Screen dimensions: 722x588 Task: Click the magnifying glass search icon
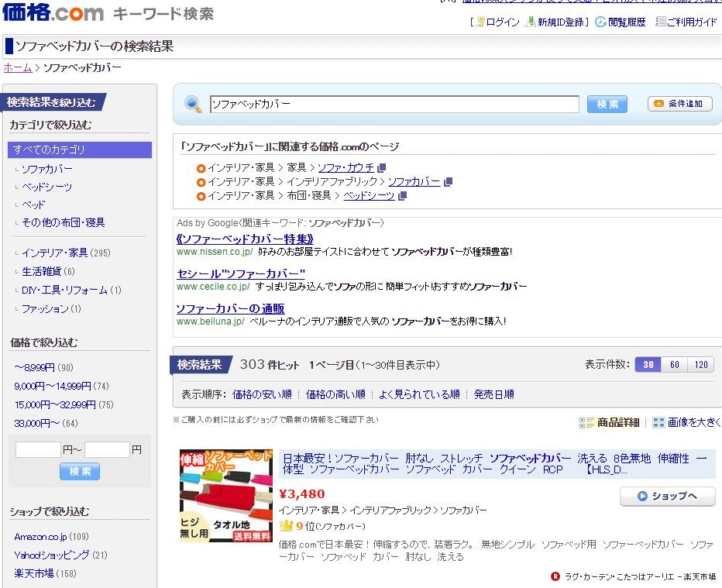(193, 104)
